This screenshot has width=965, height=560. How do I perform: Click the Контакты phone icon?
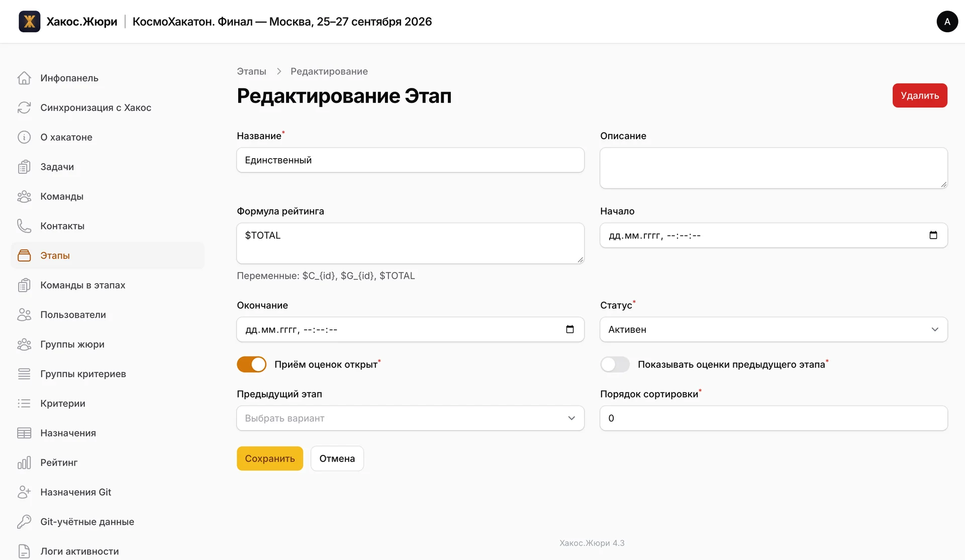point(24,226)
